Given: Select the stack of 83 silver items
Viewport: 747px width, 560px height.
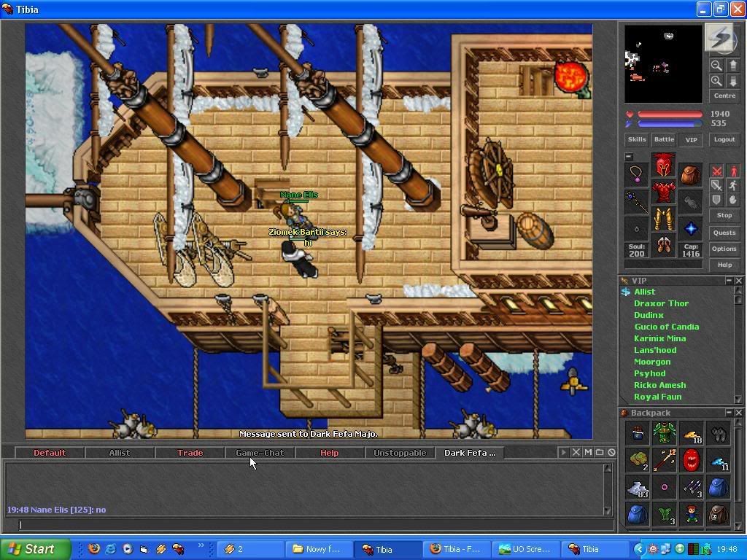Looking at the screenshot, I should (x=637, y=487).
